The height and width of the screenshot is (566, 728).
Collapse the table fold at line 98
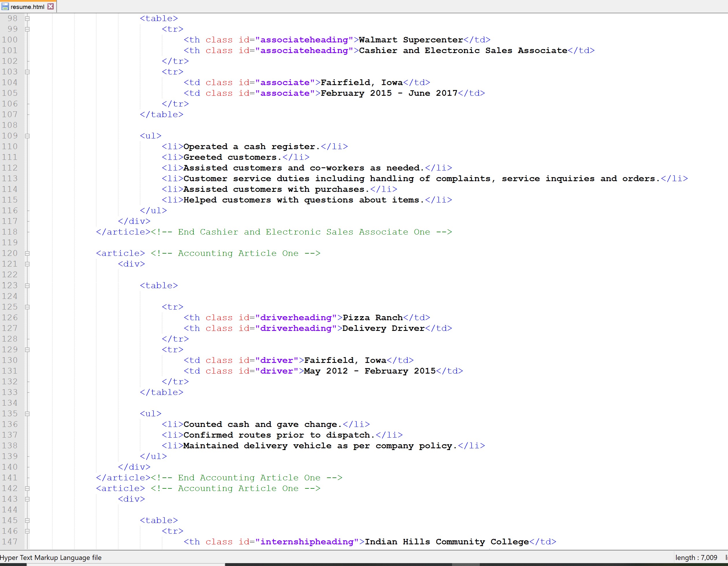tap(27, 19)
